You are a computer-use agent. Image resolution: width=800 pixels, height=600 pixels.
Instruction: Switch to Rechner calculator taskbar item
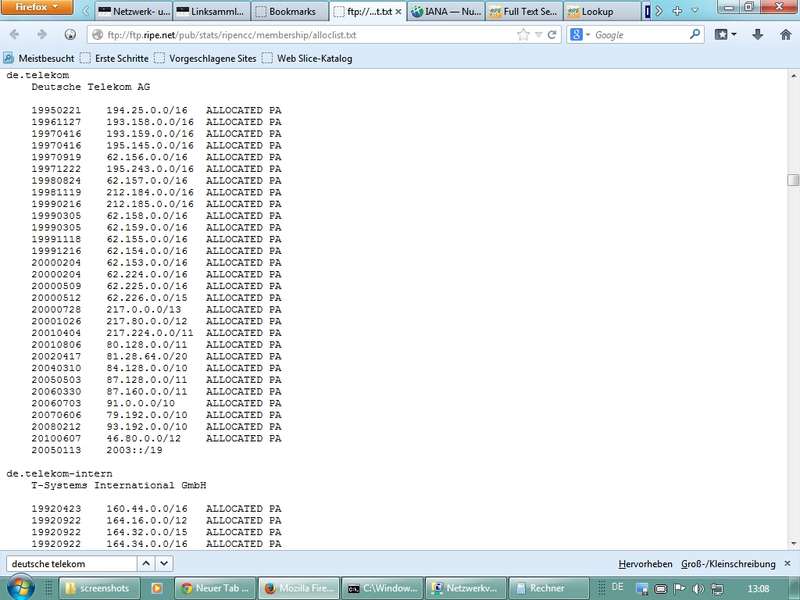tap(549, 588)
